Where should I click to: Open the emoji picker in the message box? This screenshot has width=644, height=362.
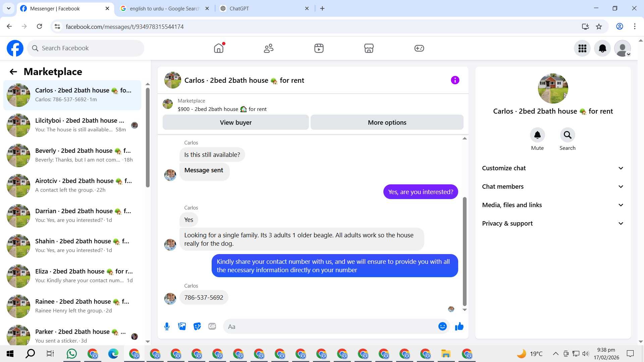pos(442,326)
